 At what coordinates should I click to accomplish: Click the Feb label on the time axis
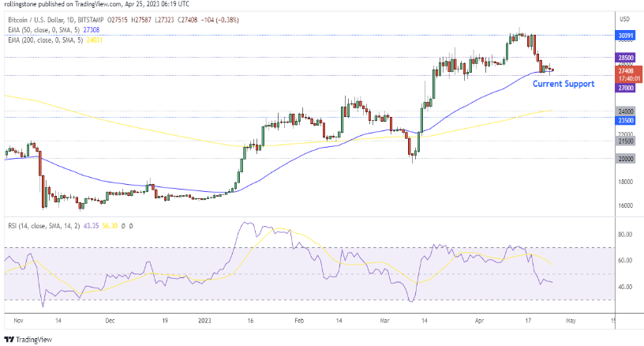299,321
